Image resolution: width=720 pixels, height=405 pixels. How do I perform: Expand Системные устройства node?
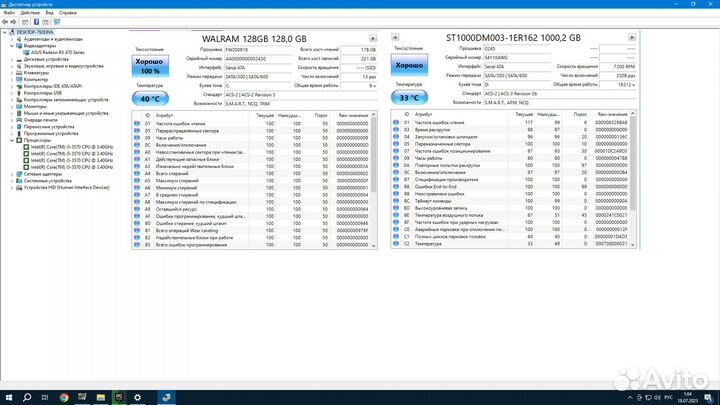tap(12, 181)
